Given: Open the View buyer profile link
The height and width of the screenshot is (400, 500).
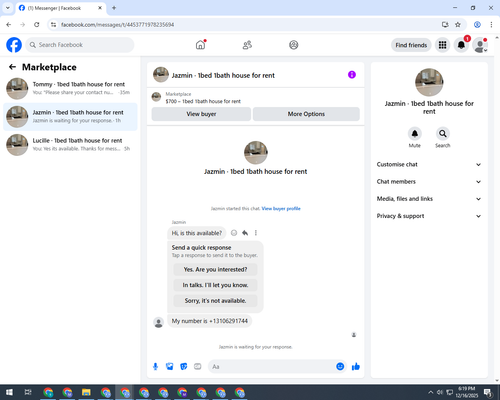Looking at the screenshot, I should [x=281, y=209].
